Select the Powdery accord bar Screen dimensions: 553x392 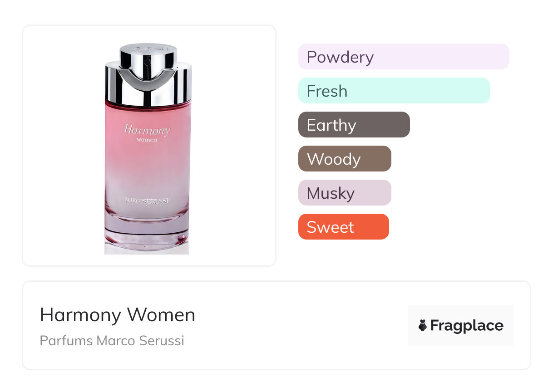pos(404,57)
